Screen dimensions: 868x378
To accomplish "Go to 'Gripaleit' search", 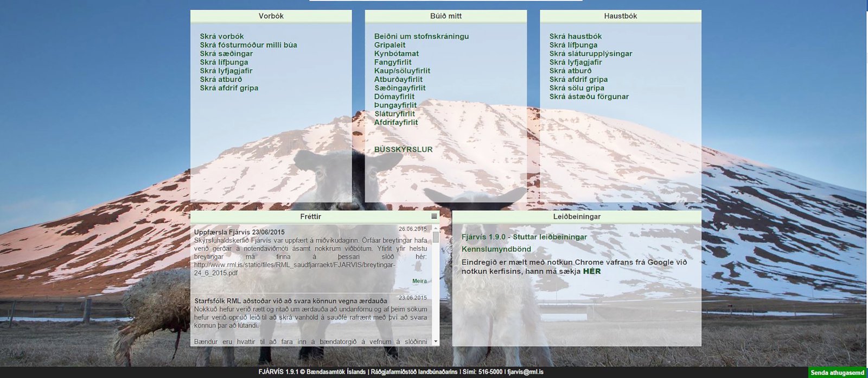I will pos(390,45).
